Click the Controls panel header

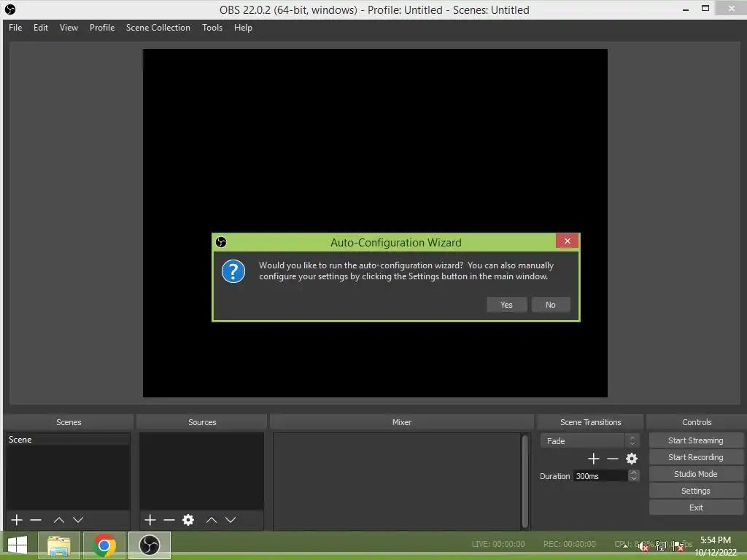(x=697, y=422)
